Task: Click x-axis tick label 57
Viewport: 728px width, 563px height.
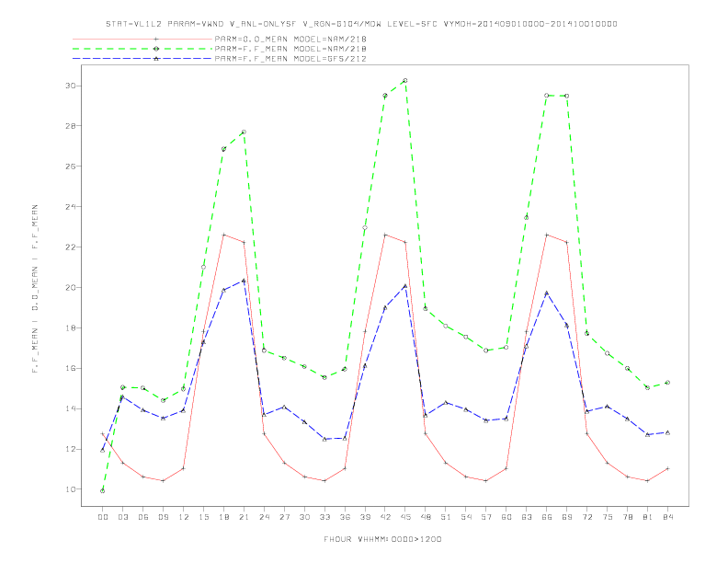Action: [486, 517]
